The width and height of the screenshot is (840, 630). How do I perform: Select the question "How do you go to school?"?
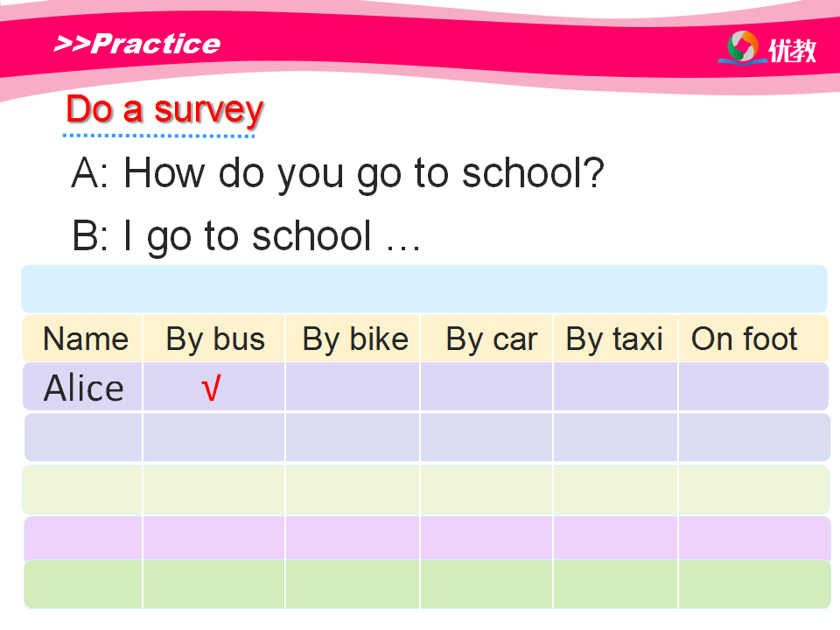pos(338,173)
